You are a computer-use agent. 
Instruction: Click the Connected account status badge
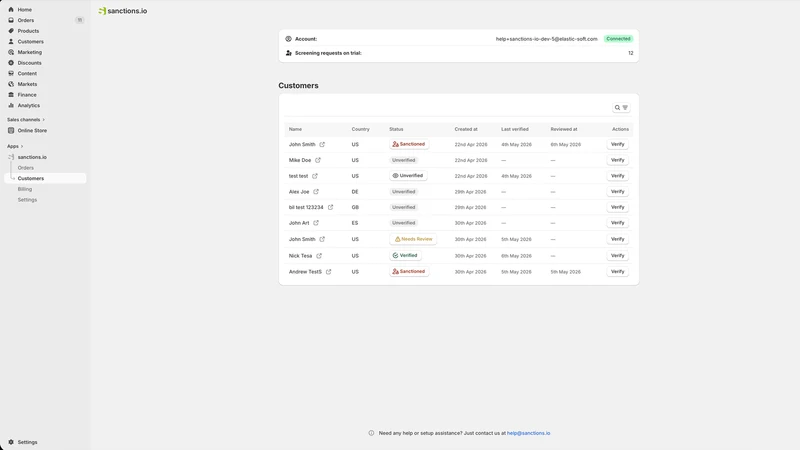point(618,39)
